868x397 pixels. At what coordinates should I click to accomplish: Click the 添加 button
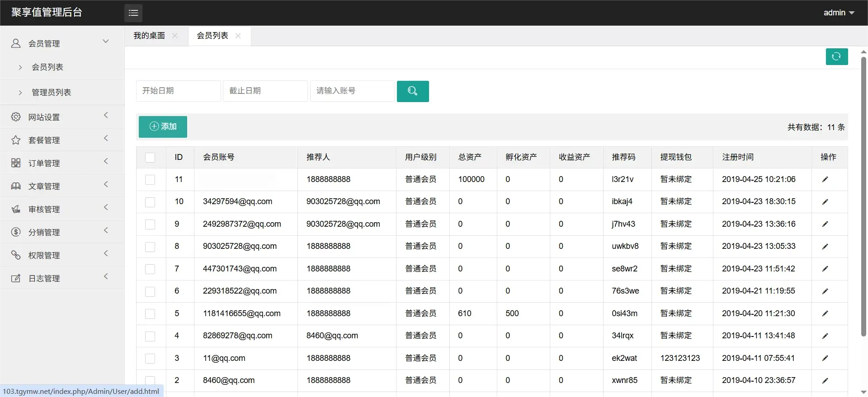pyautogui.click(x=163, y=126)
